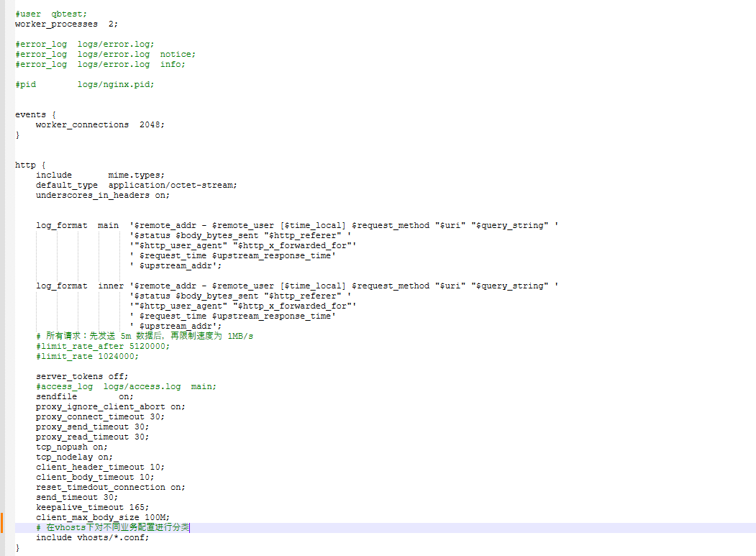Click 'client_max_body_size 100M;' line
The height and width of the screenshot is (556, 756).
[x=103, y=518]
